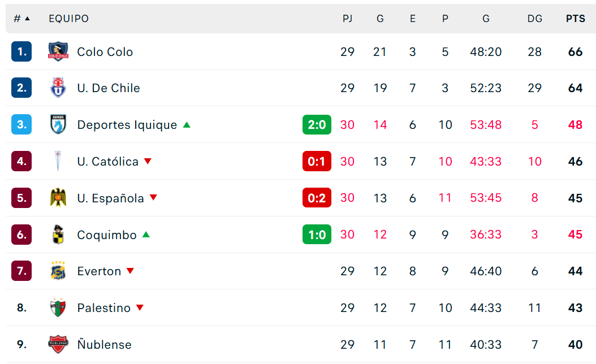Click the U. Española 0:2 score badge
This screenshot has width=596, height=364.
tap(317, 198)
